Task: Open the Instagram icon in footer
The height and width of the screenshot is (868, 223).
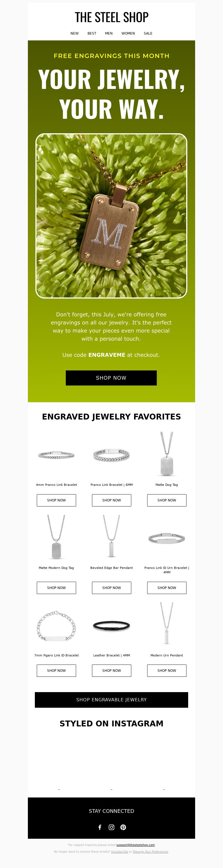Action: click(x=111, y=827)
